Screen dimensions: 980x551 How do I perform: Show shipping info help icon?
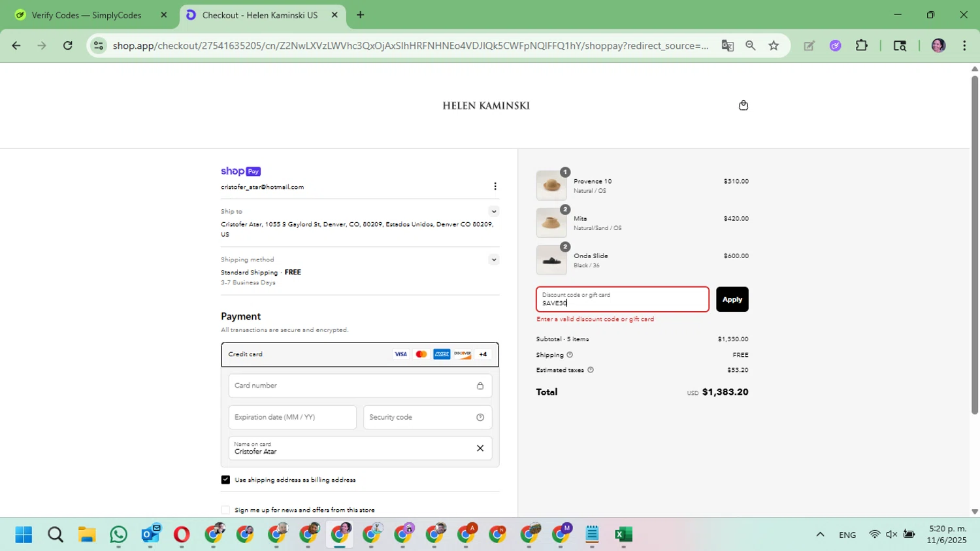[570, 355]
